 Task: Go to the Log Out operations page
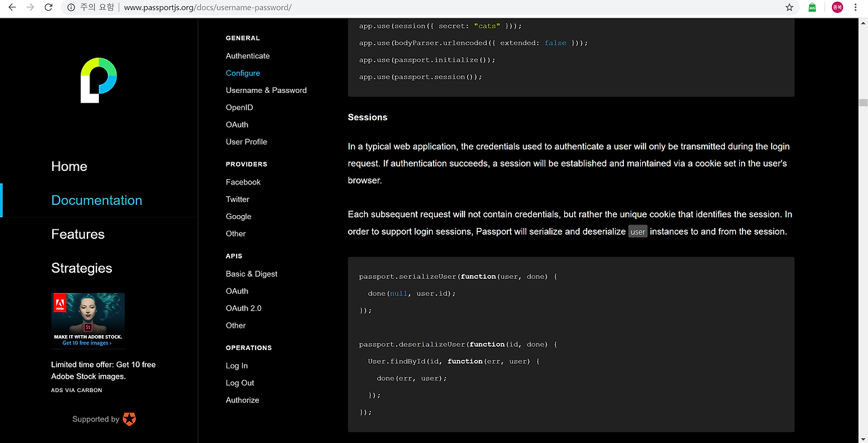[240, 383]
